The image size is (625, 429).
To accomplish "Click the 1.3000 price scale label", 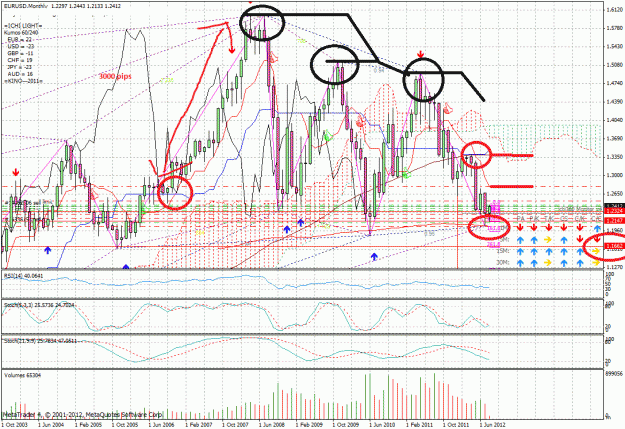I will point(614,175).
